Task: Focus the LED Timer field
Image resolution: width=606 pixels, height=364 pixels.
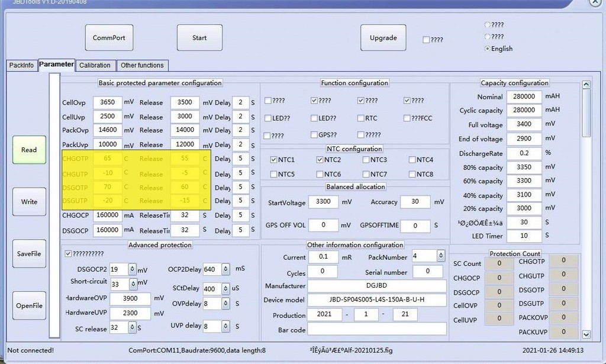Action: point(524,236)
